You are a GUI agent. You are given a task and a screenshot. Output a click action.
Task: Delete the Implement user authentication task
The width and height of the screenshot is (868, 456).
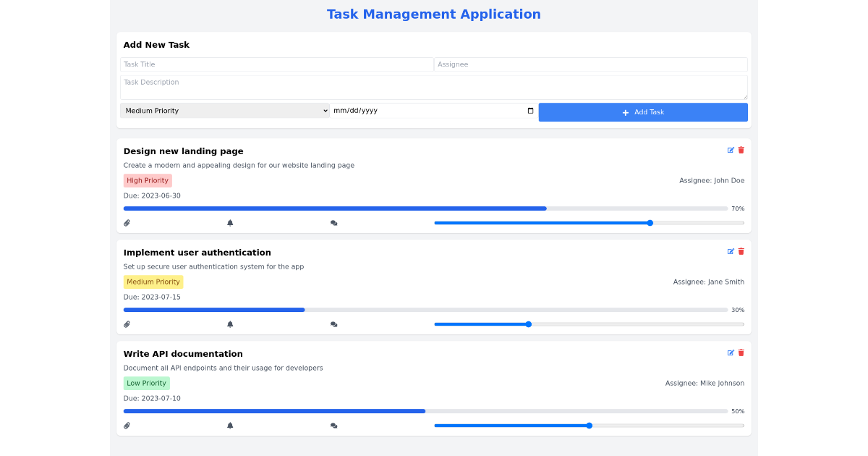click(x=741, y=252)
